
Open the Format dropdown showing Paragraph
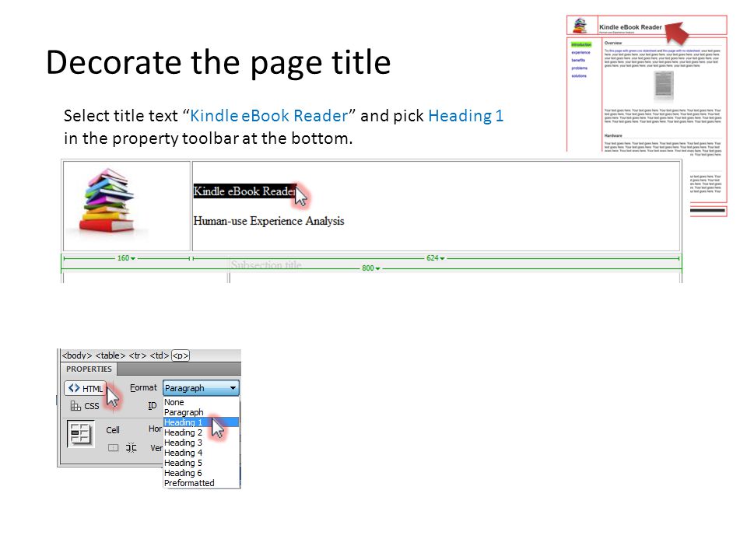tap(201, 388)
